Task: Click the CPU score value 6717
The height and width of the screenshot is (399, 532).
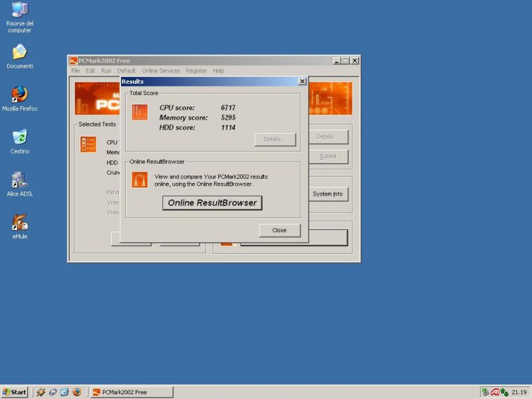Action: [228, 108]
